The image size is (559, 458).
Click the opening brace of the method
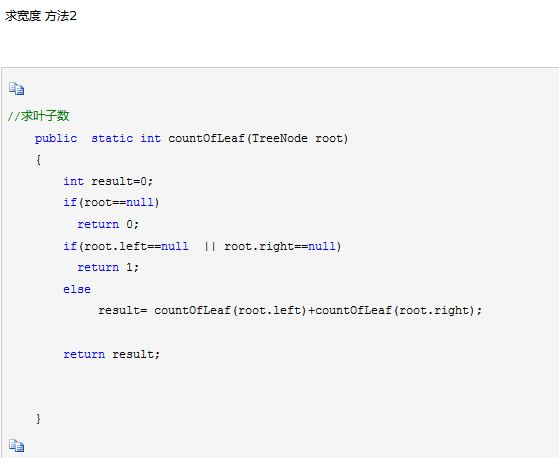[x=38, y=160]
